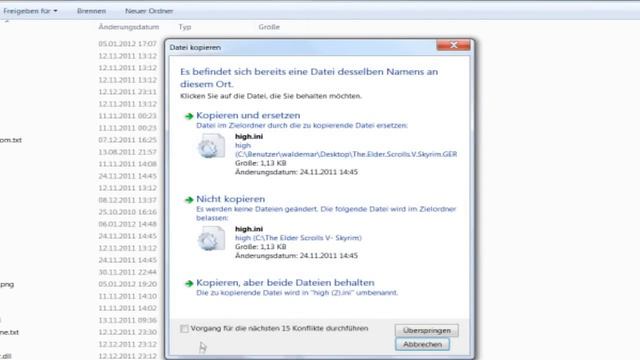The image size is (640, 360).
Task: Select the row dated 05.01.2012 17:07
Action: coord(127,44)
